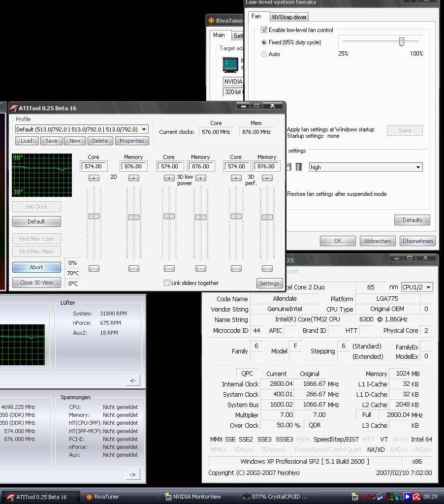Click 'System: 31890 RPM' fan reading
Image resolution: width=444 pixels, height=504 pixels.
(x=99, y=314)
